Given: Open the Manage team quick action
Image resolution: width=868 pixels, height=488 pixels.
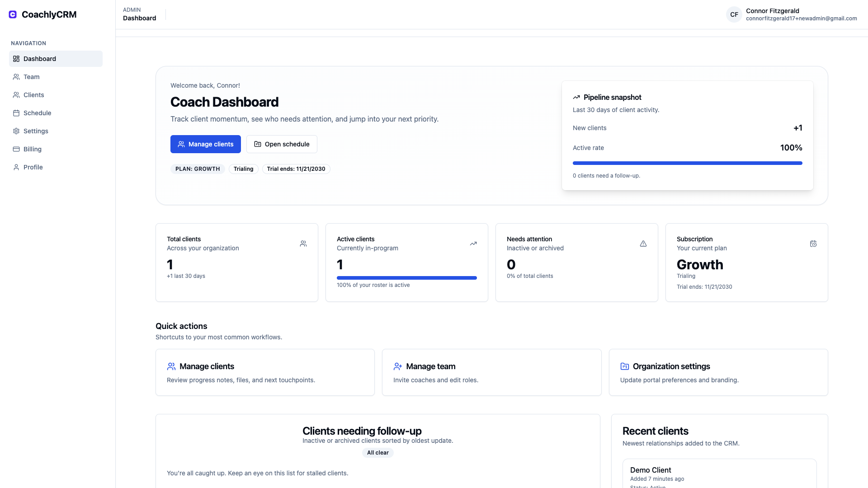Looking at the screenshot, I should coord(491,372).
